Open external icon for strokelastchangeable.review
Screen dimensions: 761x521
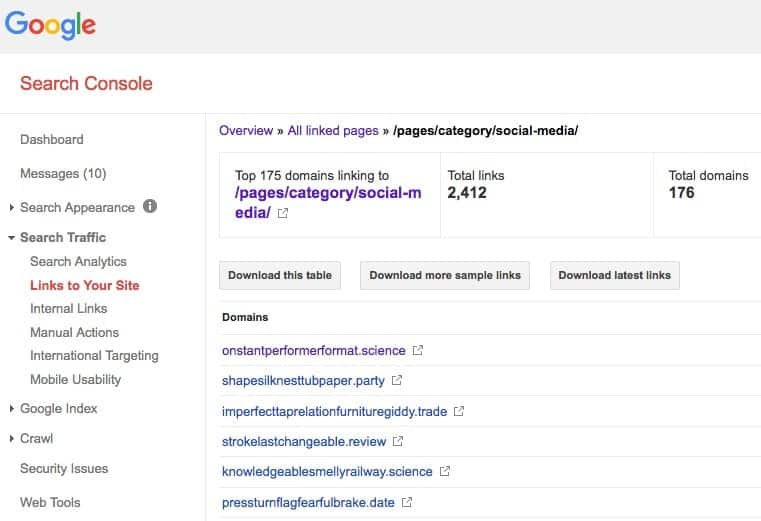point(397,441)
